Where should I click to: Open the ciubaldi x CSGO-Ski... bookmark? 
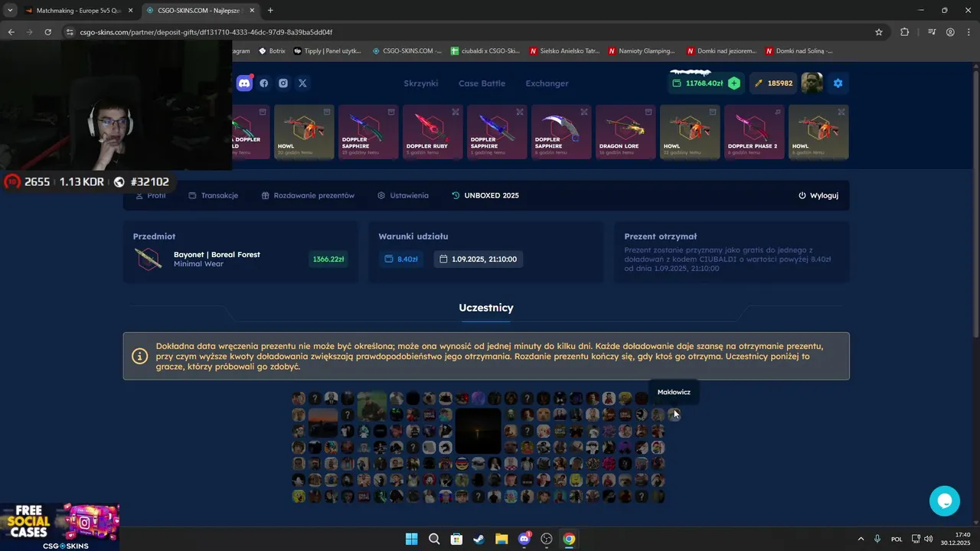(x=485, y=51)
